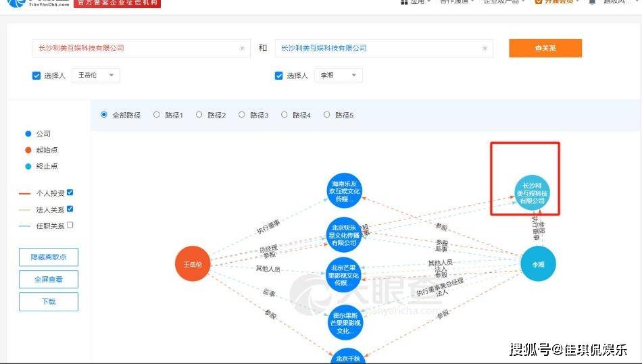The width and height of the screenshot is (642, 364).
Task: Click the 北京千秋 company node
Action: tap(347, 357)
